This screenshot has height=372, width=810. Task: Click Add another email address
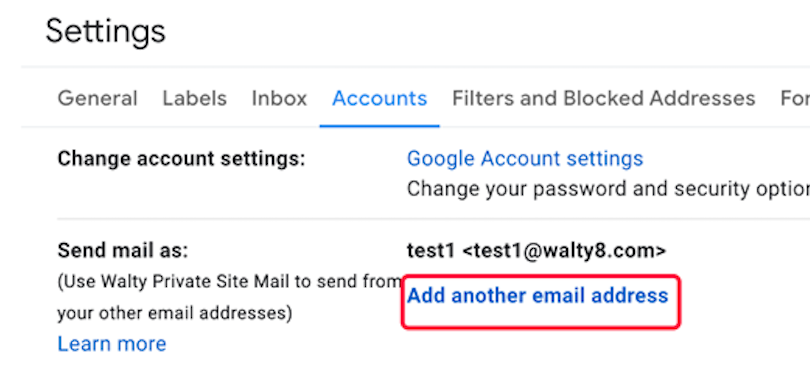click(537, 296)
